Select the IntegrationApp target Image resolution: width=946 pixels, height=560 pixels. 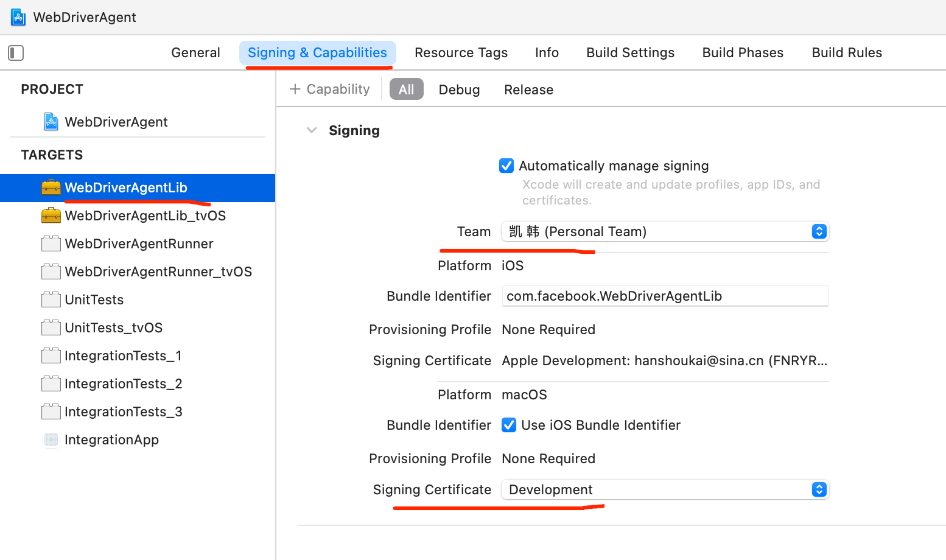(x=138, y=439)
